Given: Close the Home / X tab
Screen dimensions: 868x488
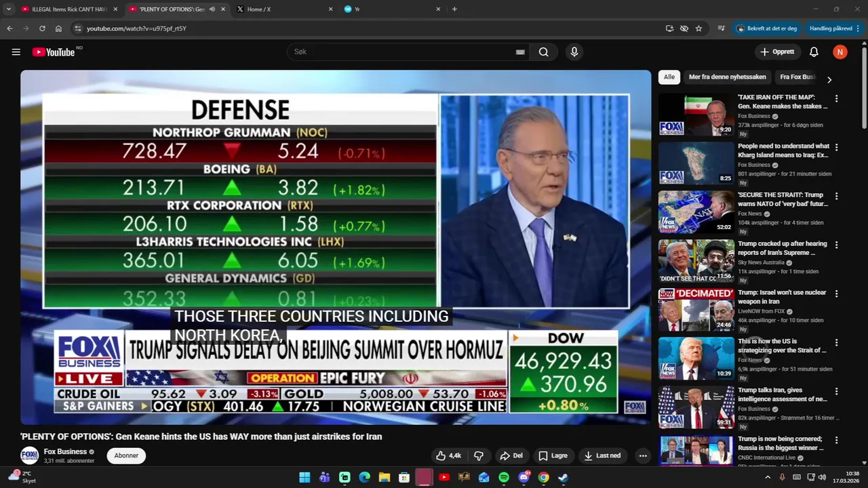Looking at the screenshot, I should [x=330, y=9].
